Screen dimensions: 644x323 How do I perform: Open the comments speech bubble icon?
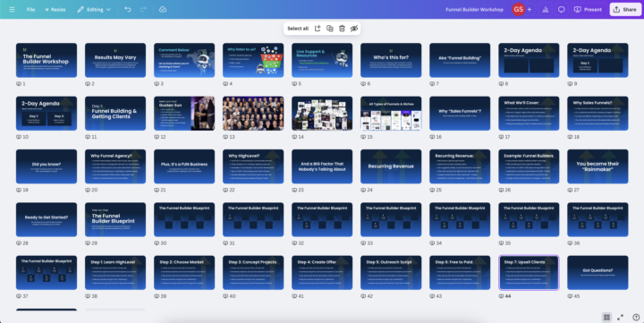coord(562,10)
